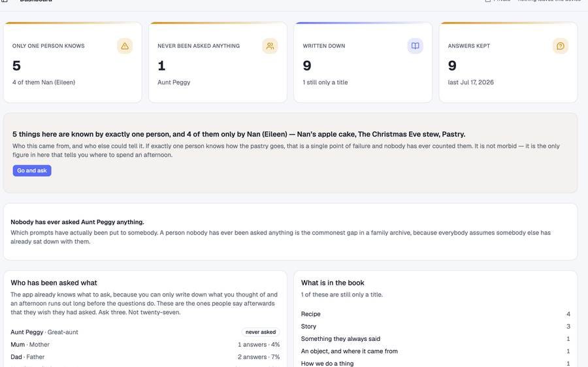Click the Story count value 3
The height and width of the screenshot is (367, 588).
568,326
